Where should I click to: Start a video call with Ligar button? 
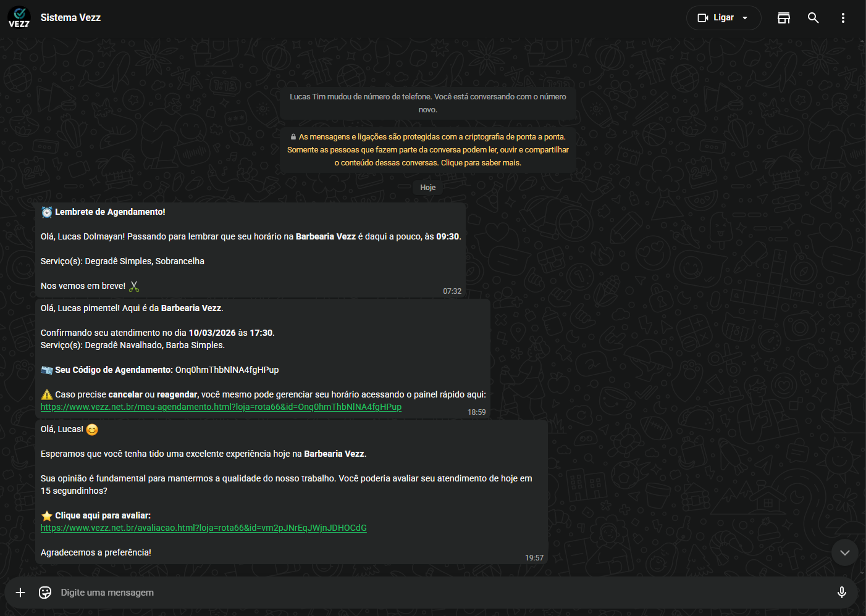[x=715, y=18]
